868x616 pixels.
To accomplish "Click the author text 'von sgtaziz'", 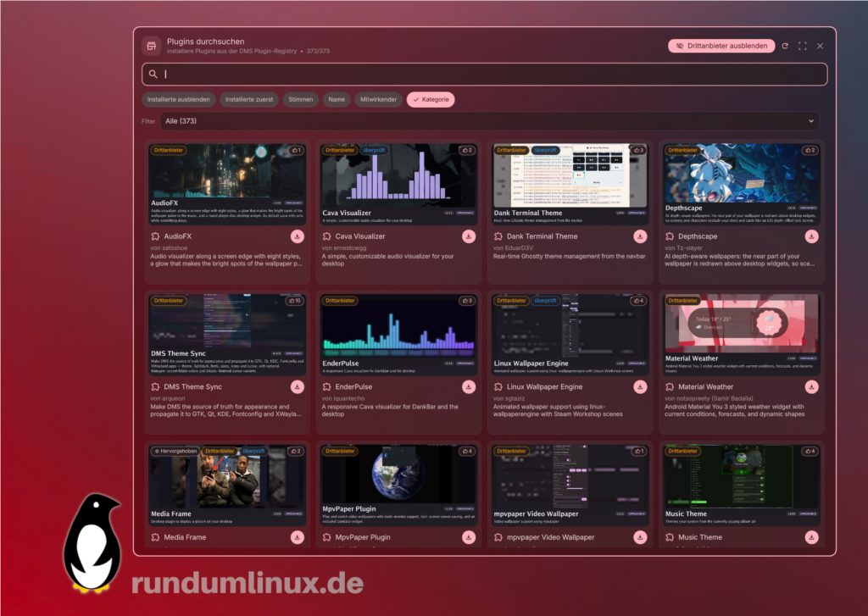I will point(509,398).
